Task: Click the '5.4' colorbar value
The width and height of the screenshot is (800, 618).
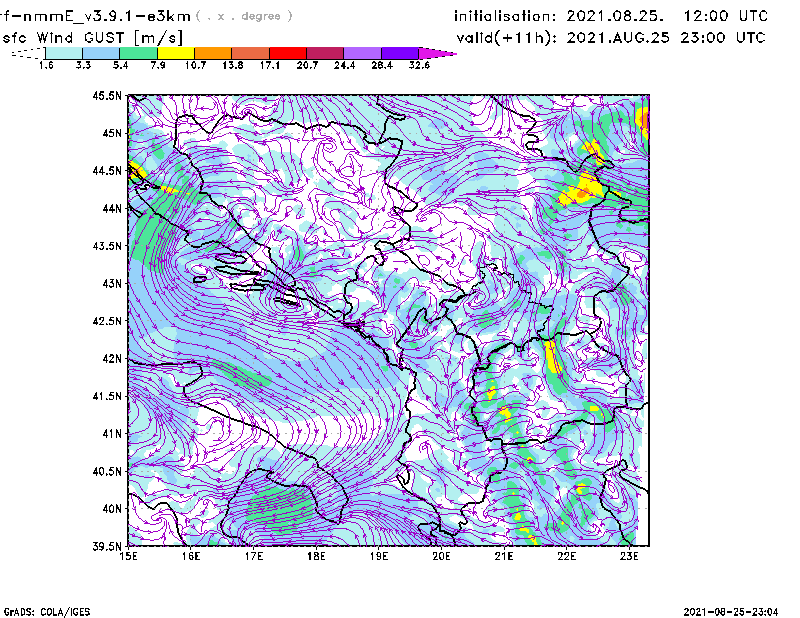Action: click(120, 65)
